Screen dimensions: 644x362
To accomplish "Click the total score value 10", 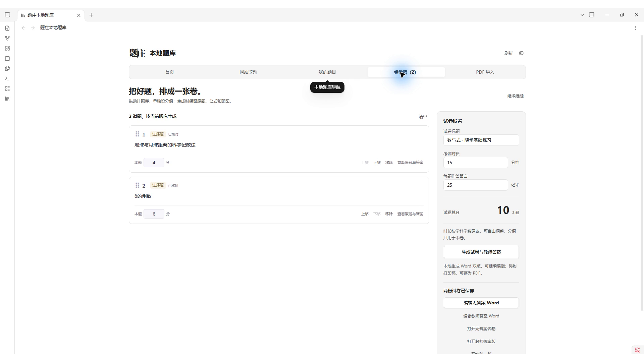I will pos(503,210).
